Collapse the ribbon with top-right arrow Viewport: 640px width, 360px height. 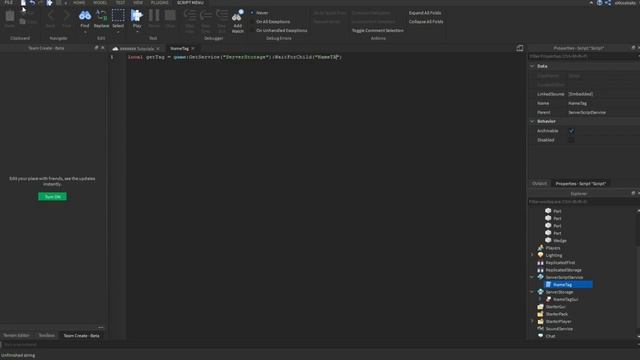[x=591, y=3]
